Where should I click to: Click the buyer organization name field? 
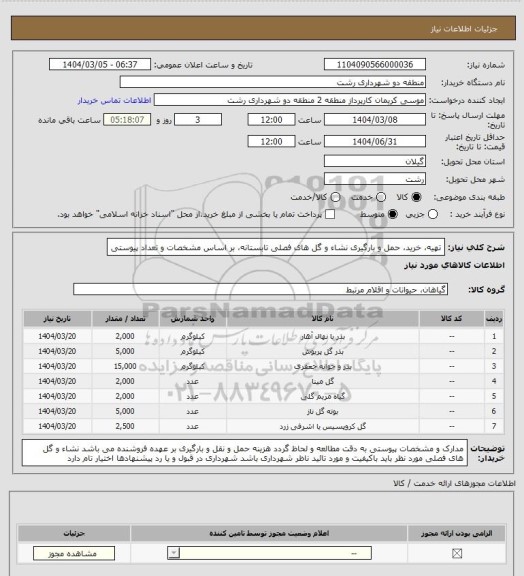click(273, 82)
